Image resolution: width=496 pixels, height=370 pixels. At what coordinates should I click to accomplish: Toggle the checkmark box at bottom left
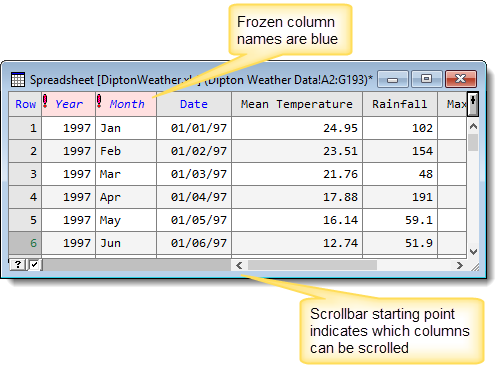tap(34, 265)
